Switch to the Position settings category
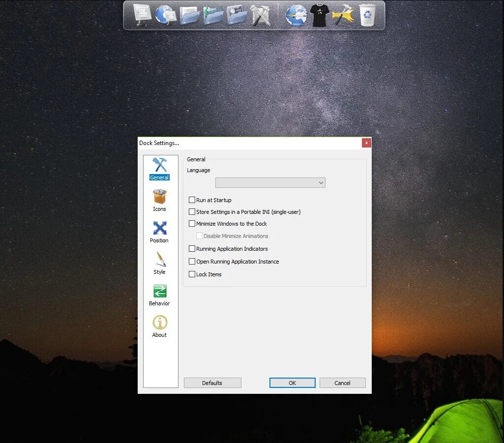The width and height of the screenshot is (504, 443). tap(159, 232)
